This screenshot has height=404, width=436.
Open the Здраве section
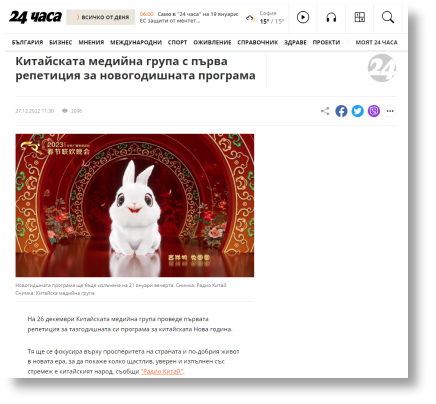point(295,42)
